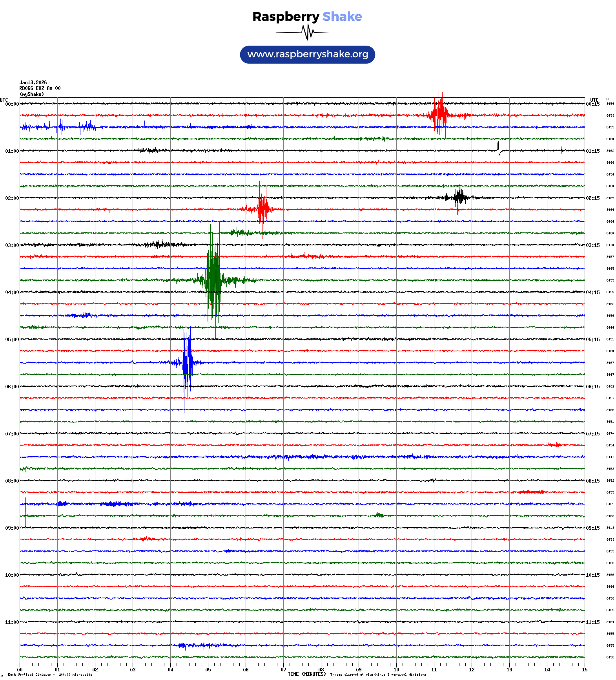
Task: Click the www.raspberryshake.org link button
Action: [x=307, y=55]
